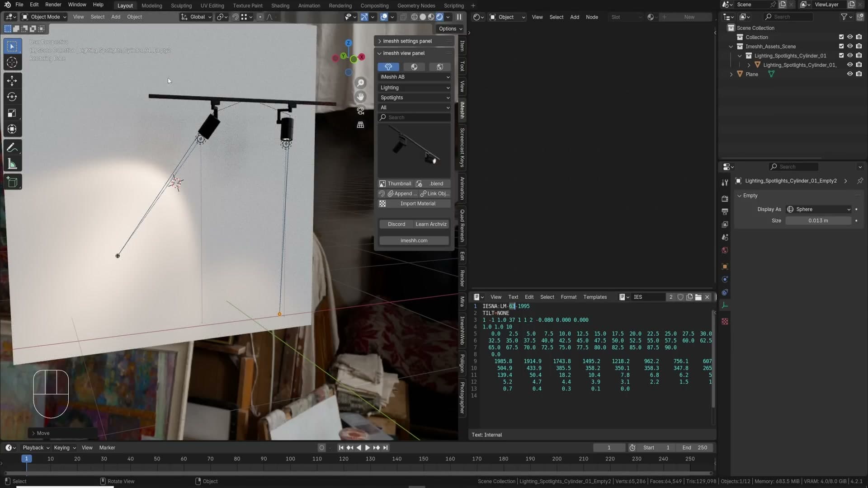Open the Templates menu in text editor
Screen dimensions: 868x488
point(595,297)
